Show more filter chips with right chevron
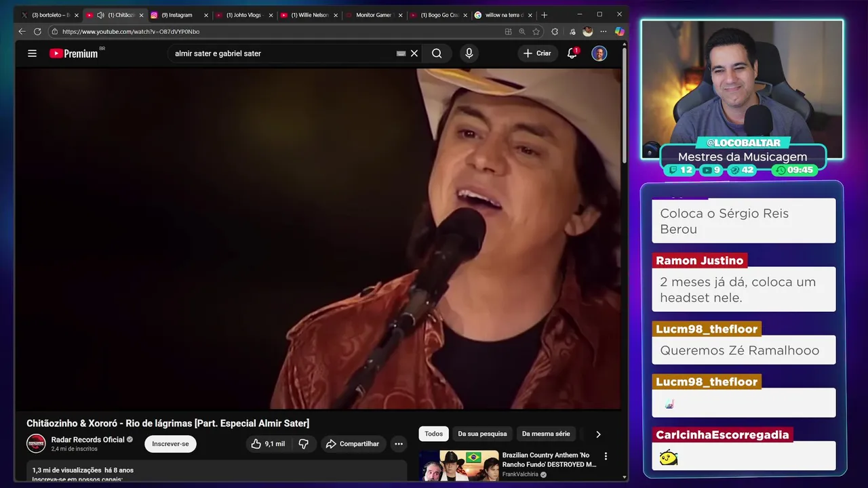The width and height of the screenshot is (868, 488). click(598, 434)
